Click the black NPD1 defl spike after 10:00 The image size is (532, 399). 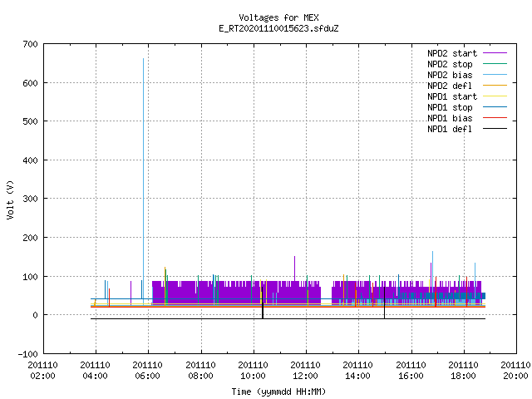[263, 303]
